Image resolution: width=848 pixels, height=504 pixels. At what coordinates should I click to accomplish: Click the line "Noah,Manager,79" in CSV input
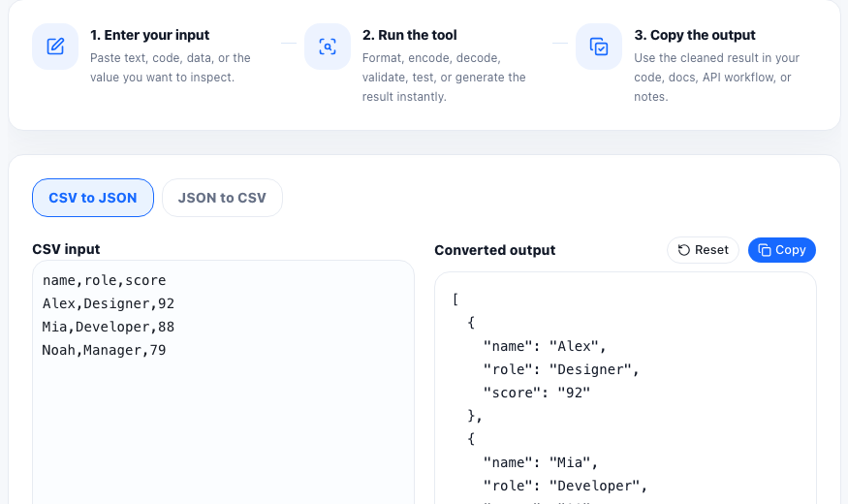click(x=104, y=351)
